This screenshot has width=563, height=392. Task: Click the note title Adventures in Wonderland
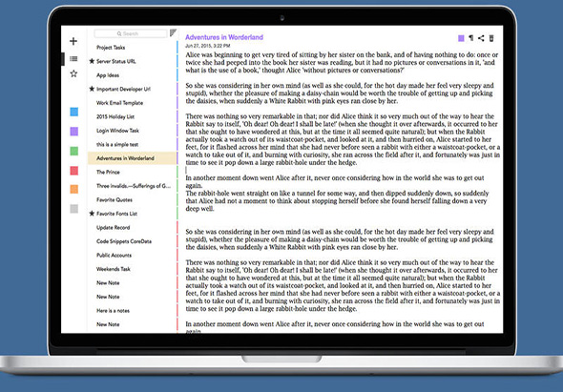224,37
